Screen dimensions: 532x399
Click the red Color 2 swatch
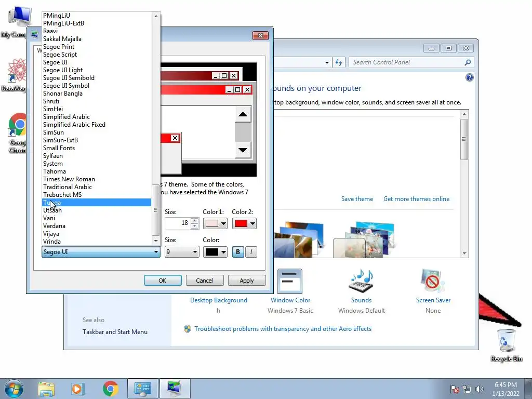[x=241, y=223]
